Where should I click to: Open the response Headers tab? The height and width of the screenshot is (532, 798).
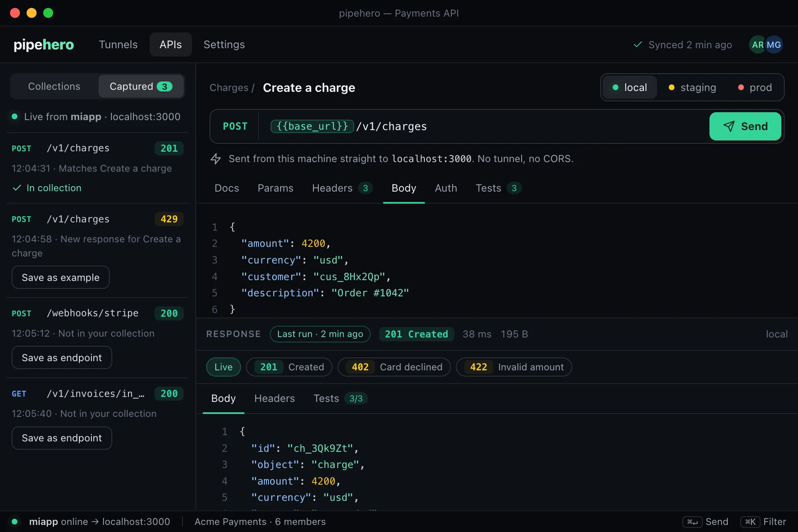(275, 399)
